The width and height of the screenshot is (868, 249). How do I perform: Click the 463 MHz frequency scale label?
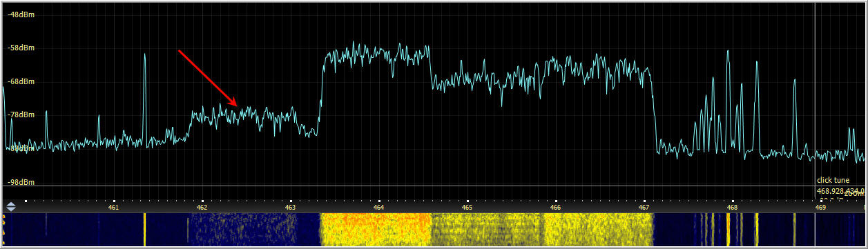pos(291,207)
